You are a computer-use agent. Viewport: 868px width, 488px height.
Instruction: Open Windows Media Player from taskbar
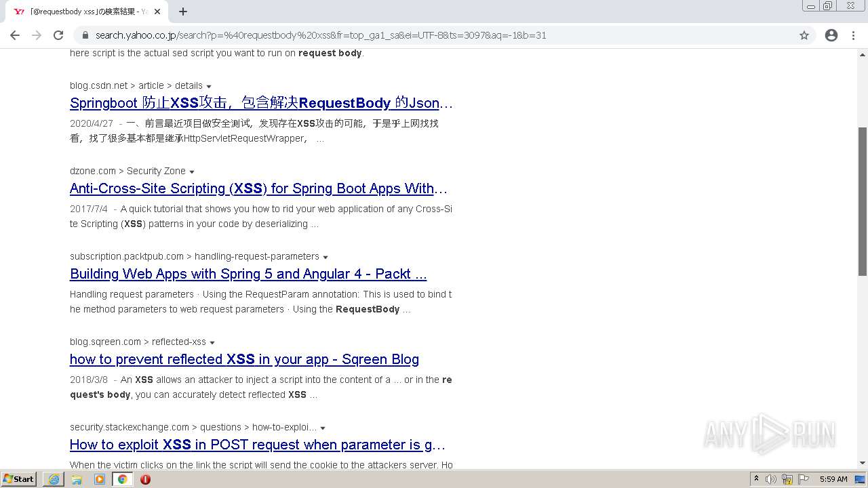pyautogui.click(x=100, y=479)
